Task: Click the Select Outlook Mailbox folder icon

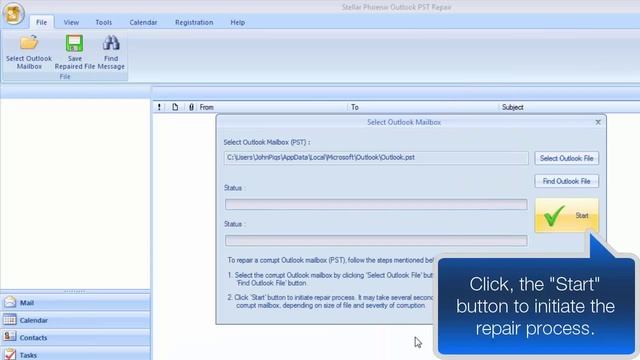Action: pos(29,43)
